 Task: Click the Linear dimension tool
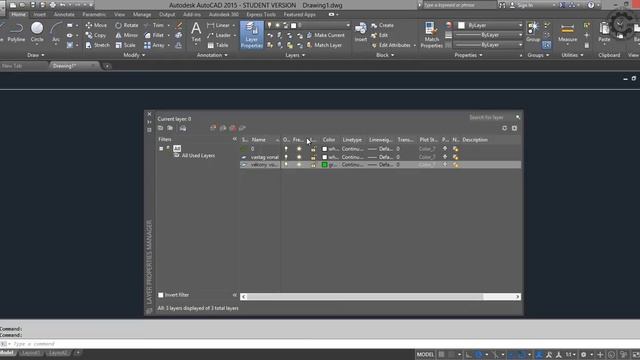218,25
